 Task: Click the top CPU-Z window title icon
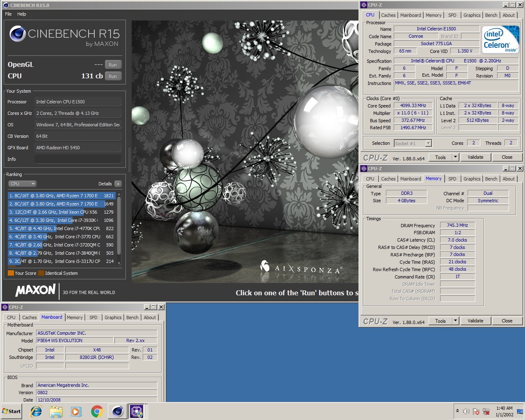tap(364, 5)
